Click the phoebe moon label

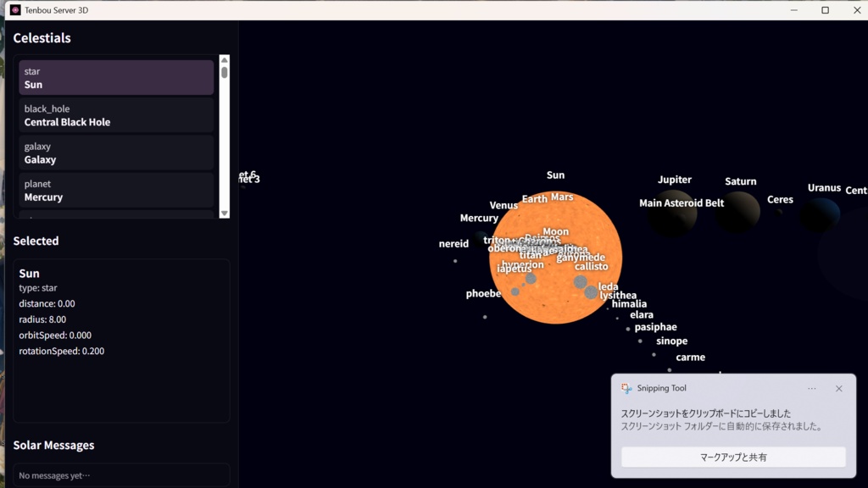tap(483, 294)
